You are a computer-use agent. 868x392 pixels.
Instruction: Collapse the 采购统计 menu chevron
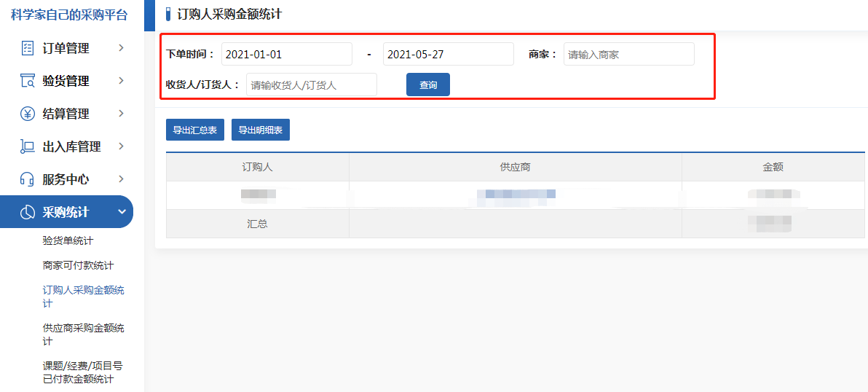[x=121, y=212]
